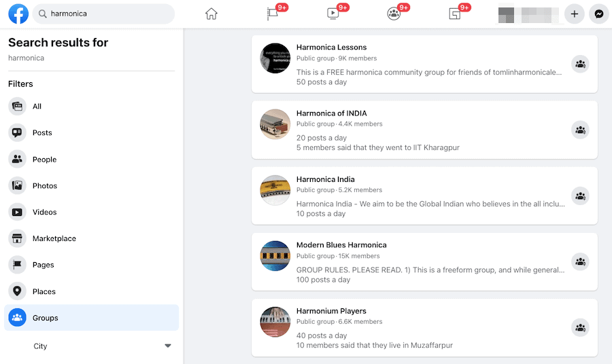Open the Messenger icon

point(599,14)
